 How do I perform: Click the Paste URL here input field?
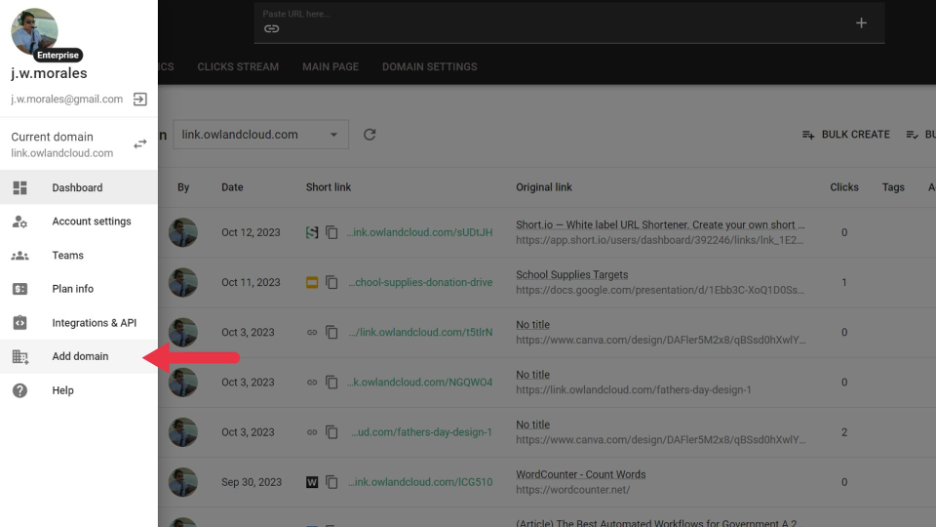569,23
